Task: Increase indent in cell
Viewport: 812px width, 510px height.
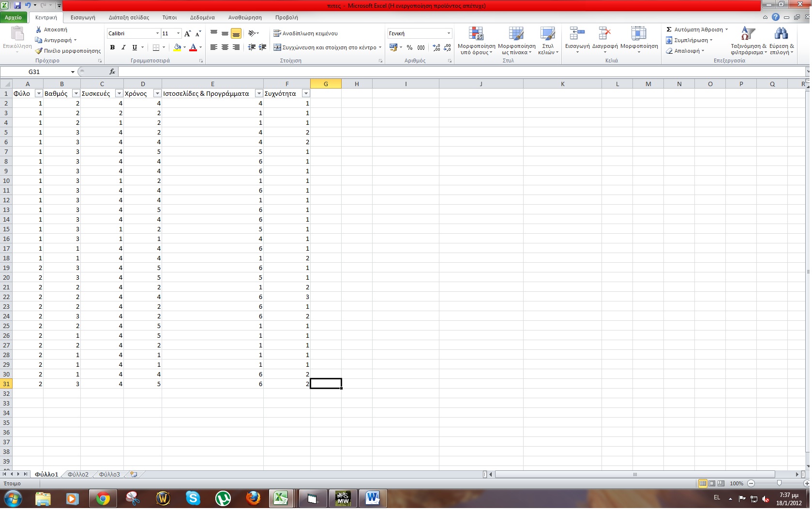Action: [x=263, y=47]
